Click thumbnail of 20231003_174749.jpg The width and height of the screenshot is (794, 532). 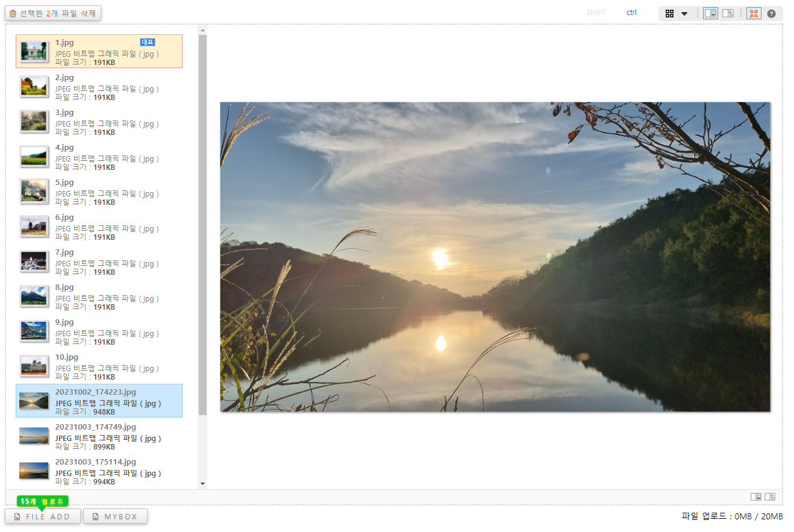point(34,436)
